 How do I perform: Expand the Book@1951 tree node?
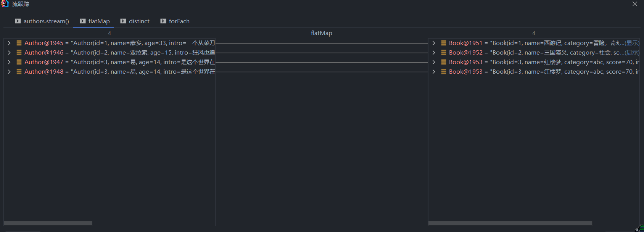click(434, 43)
